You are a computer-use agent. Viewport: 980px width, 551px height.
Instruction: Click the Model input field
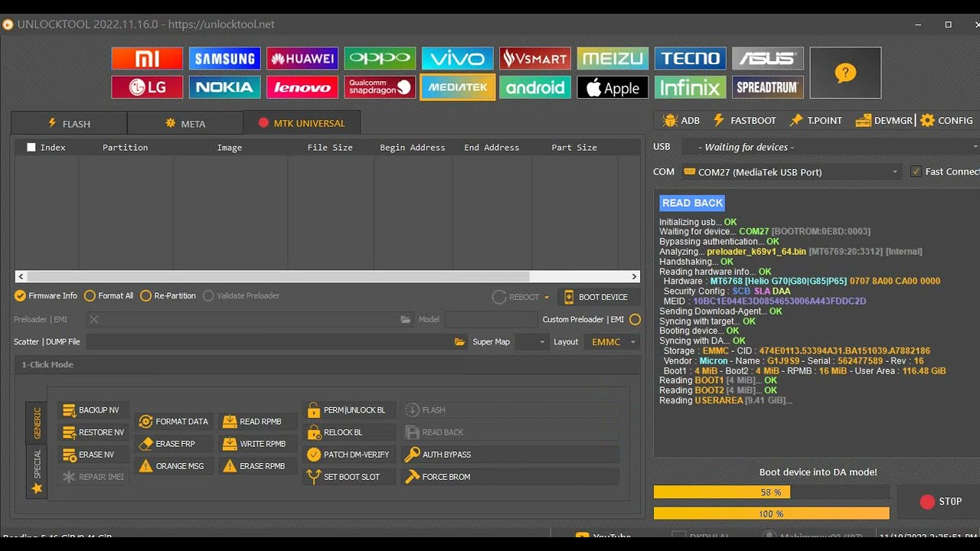coord(490,319)
